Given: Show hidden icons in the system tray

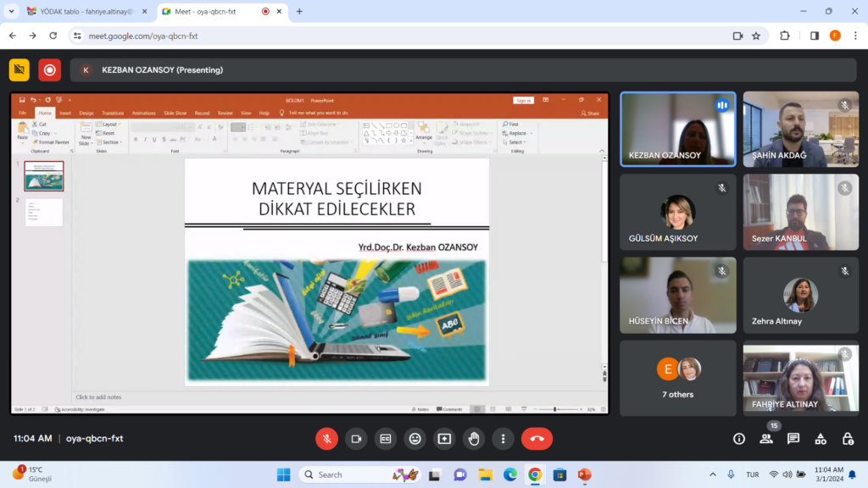Looking at the screenshot, I should (713, 474).
